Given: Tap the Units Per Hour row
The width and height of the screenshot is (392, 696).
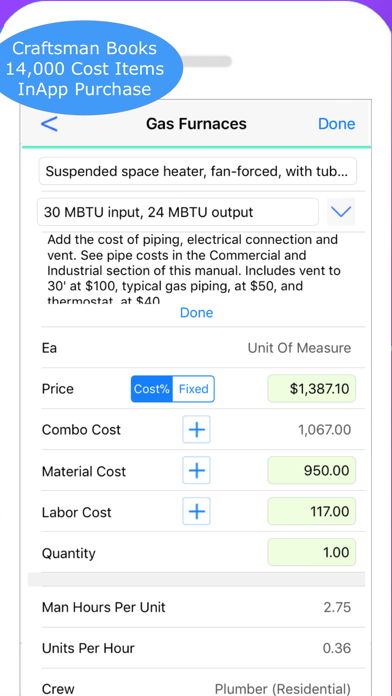Looking at the screenshot, I should (x=203, y=648).
